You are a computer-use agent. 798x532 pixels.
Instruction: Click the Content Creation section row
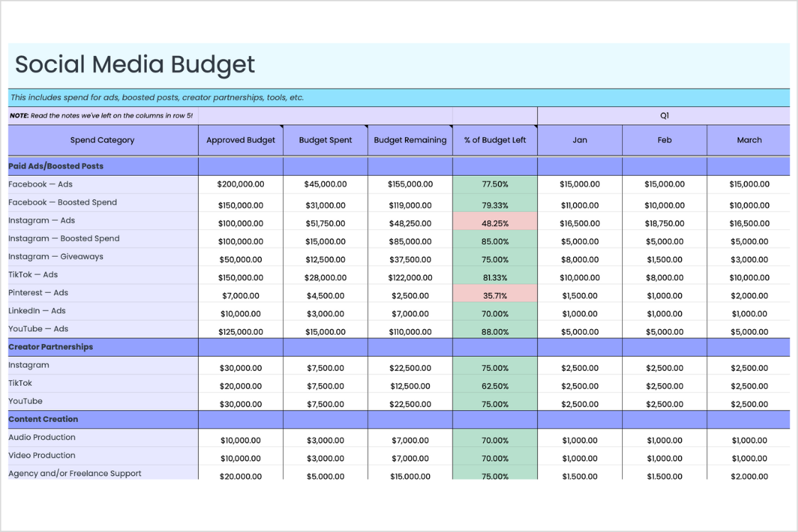tap(399, 419)
